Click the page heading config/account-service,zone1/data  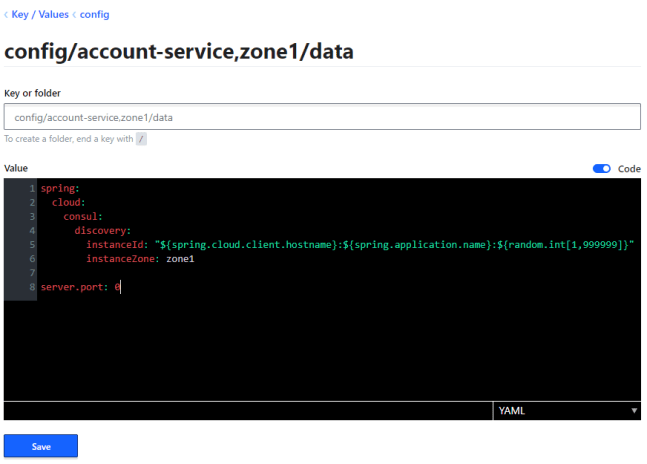[179, 52]
